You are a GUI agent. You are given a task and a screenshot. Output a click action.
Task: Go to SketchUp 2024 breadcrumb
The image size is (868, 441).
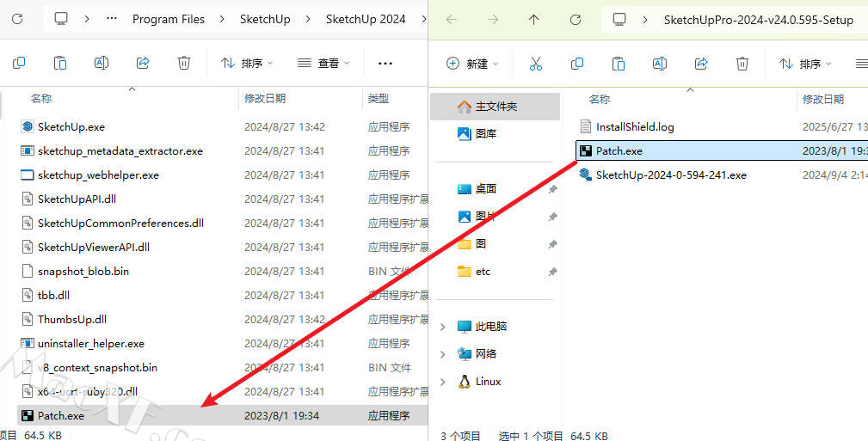tap(366, 19)
